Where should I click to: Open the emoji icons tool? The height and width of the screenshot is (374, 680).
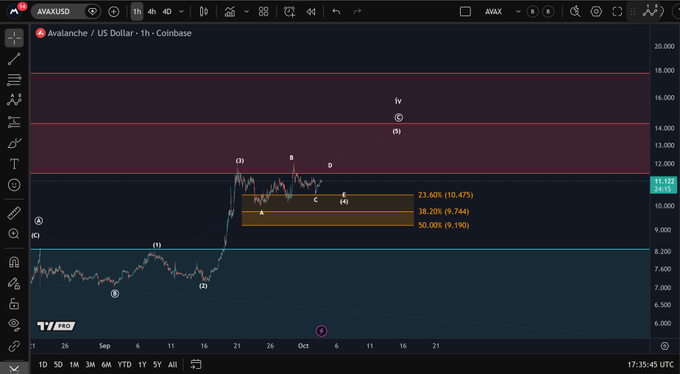[14, 185]
